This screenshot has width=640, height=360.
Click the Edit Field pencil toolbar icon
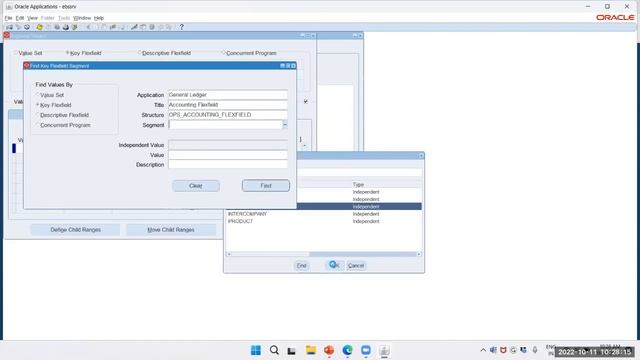pyautogui.click(x=134, y=27)
